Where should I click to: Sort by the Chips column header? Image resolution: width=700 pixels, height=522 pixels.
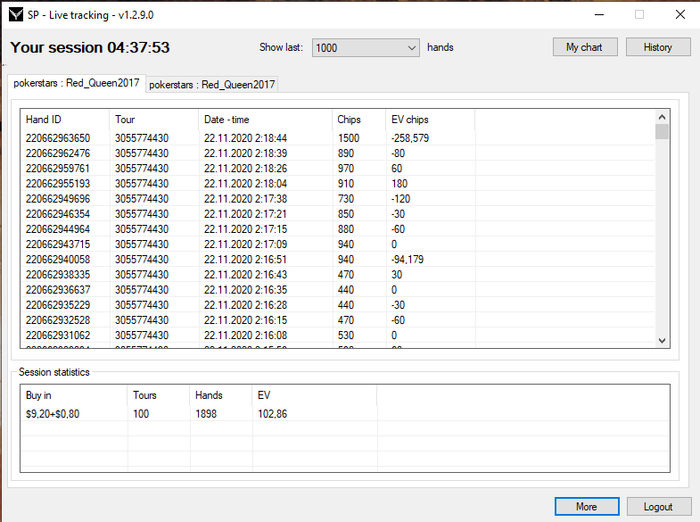click(x=359, y=119)
